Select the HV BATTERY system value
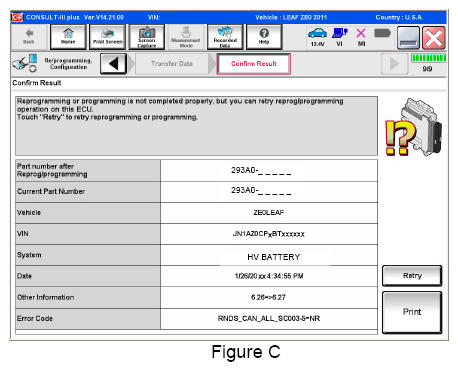The width and height of the screenshot is (458, 371). pyautogui.click(x=274, y=257)
